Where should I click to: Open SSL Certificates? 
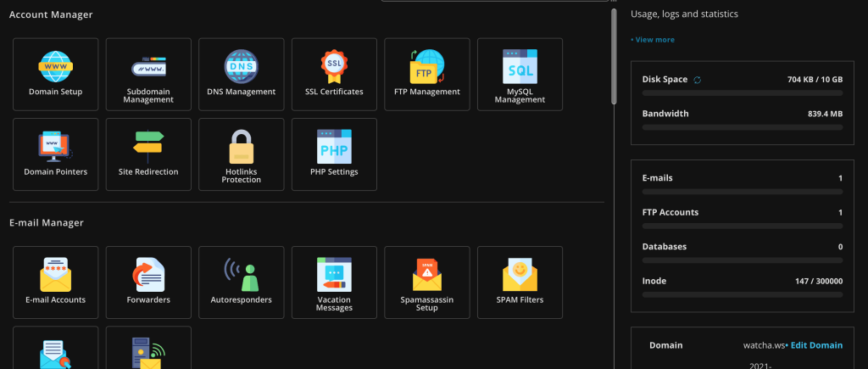click(x=334, y=75)
